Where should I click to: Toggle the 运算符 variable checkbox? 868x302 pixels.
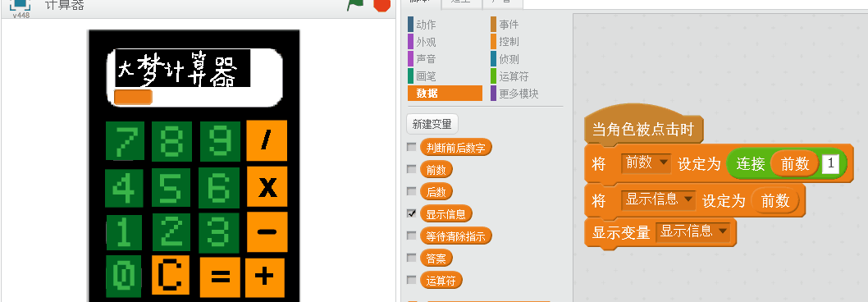pos(411,280)
